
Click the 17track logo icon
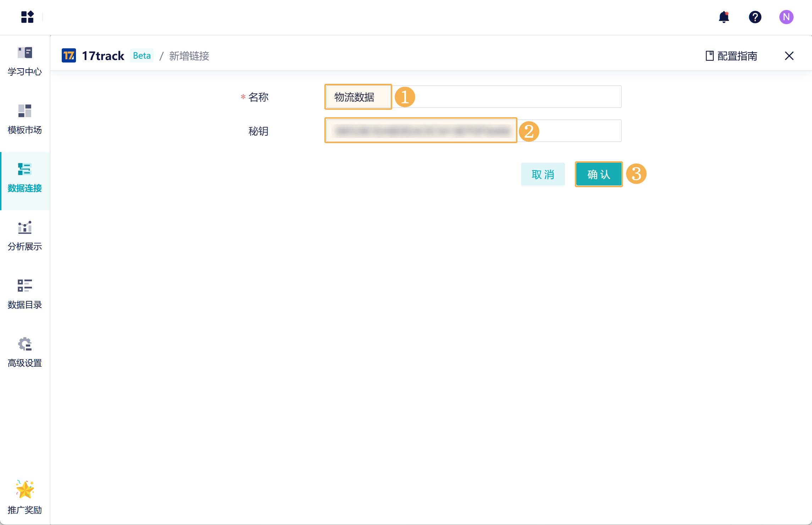click(69, 56)
